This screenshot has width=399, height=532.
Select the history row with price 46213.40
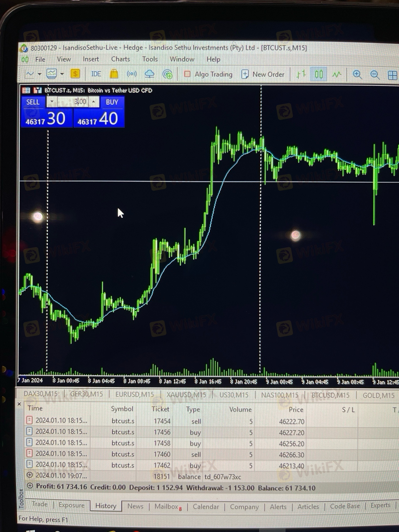pyautogui.click(x=212, y=465)
